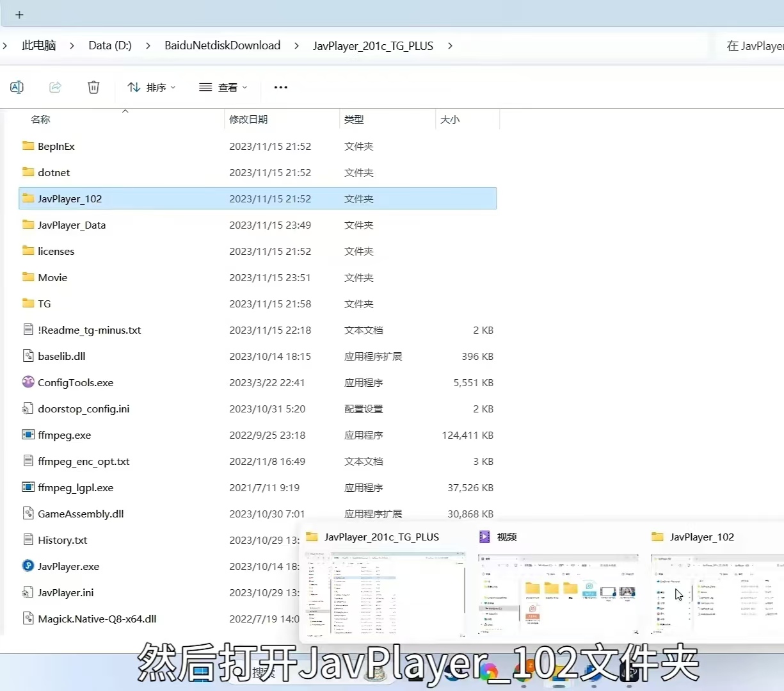Click the BepInEx folder icon
784x691 pixels.
(x=28, y=146)
